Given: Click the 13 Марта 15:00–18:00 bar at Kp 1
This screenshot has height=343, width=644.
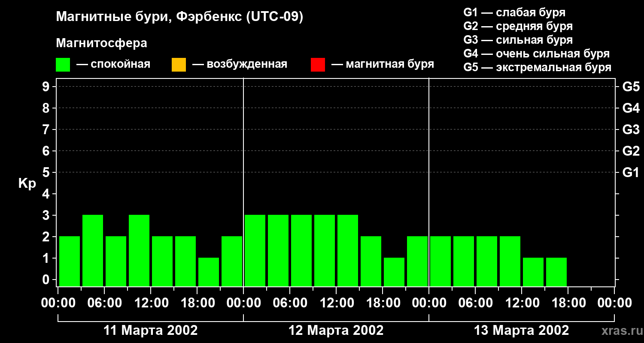Looking at the screenshot, I should coord(556,272).
